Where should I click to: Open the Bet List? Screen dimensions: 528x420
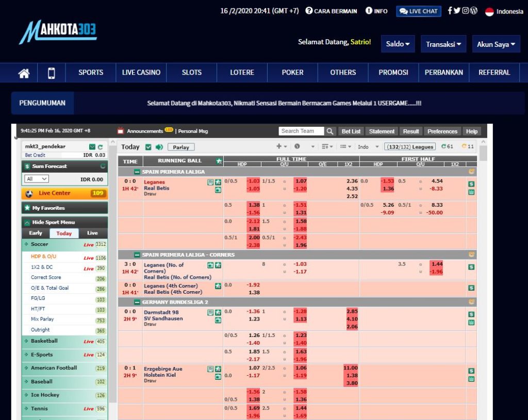(351, 131)
